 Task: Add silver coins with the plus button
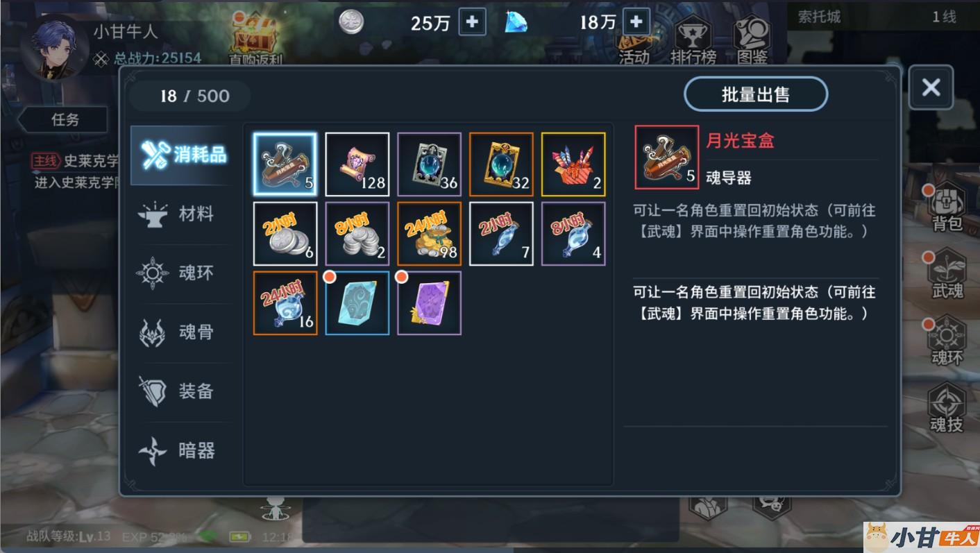pyautogui.click(x=472, y=22)
